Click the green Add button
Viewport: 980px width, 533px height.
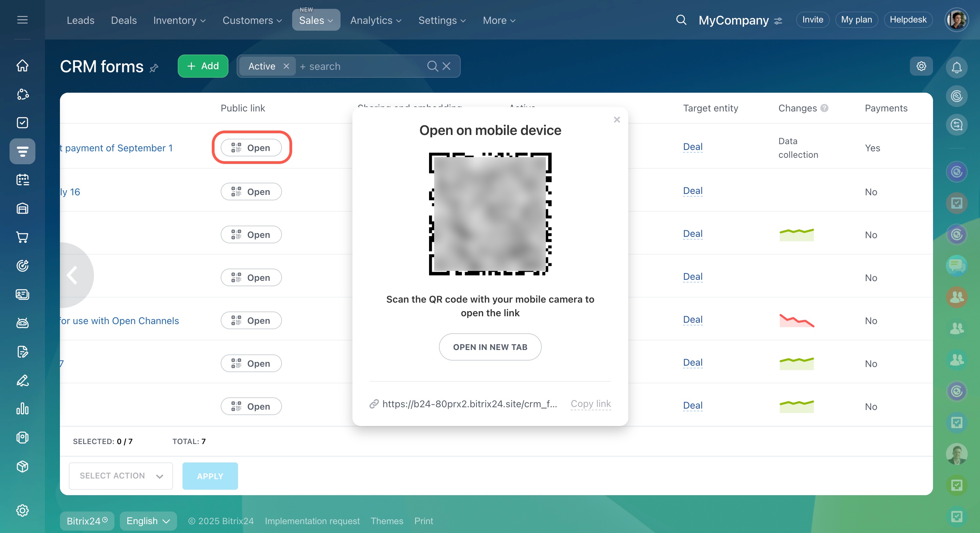point(203,66)
